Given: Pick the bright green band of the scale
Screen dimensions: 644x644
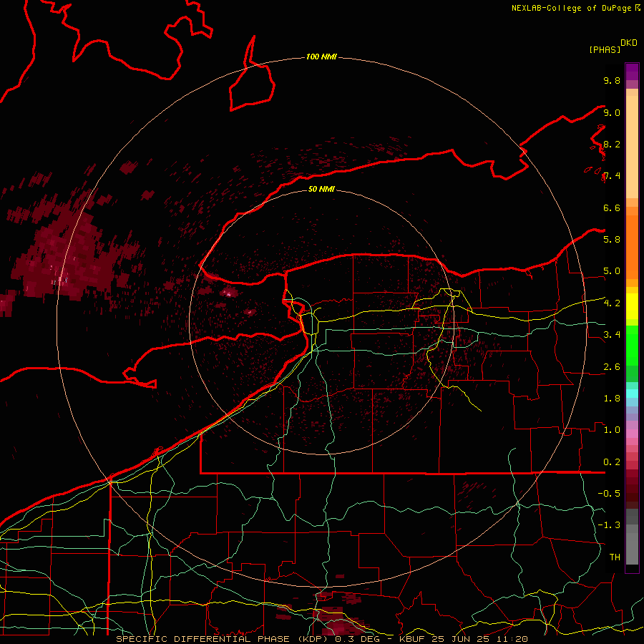Looking at the screenshot, I should [x=632, y=346].
